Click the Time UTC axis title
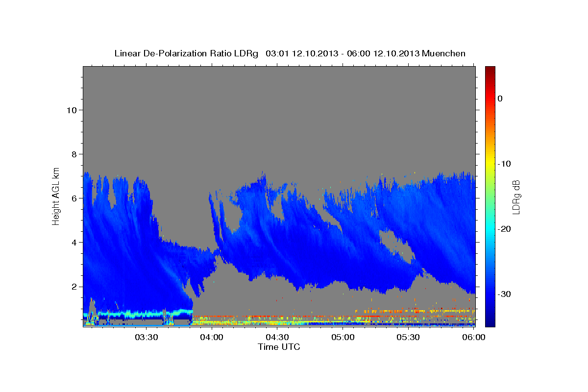 tap(279, 347)
